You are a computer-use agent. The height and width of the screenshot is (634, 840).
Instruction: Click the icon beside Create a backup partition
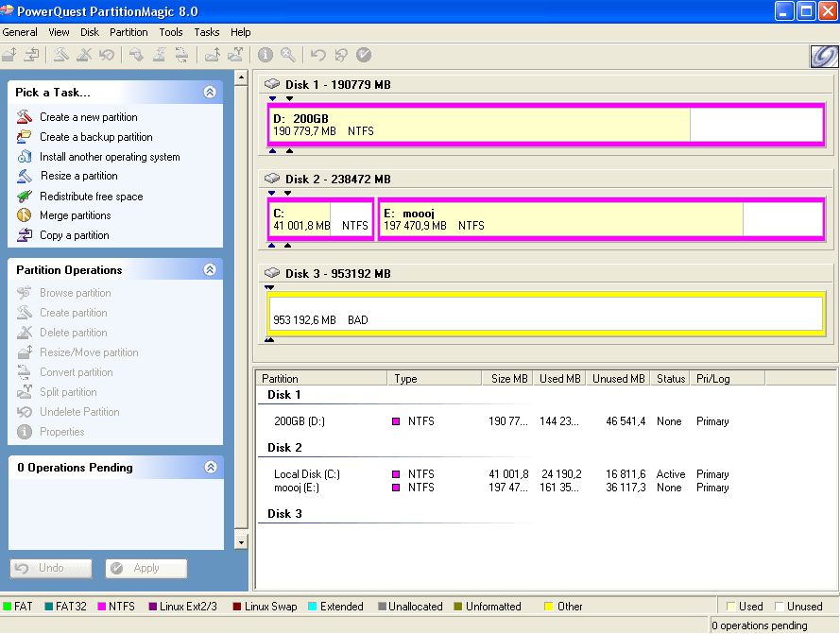pos(25,137)
